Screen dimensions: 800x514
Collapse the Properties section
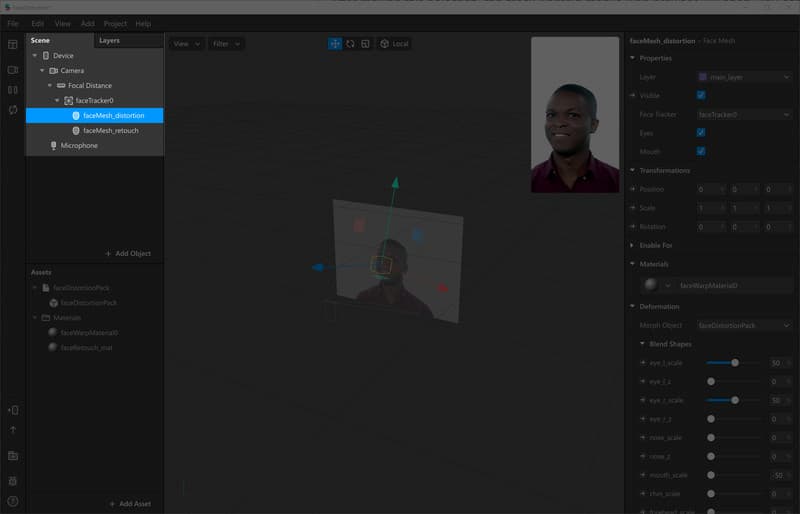coord(633,58)
